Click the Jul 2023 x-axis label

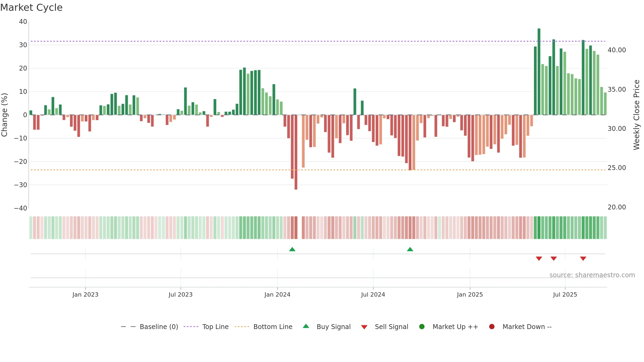pyautogui.click(x=181, y=295)
